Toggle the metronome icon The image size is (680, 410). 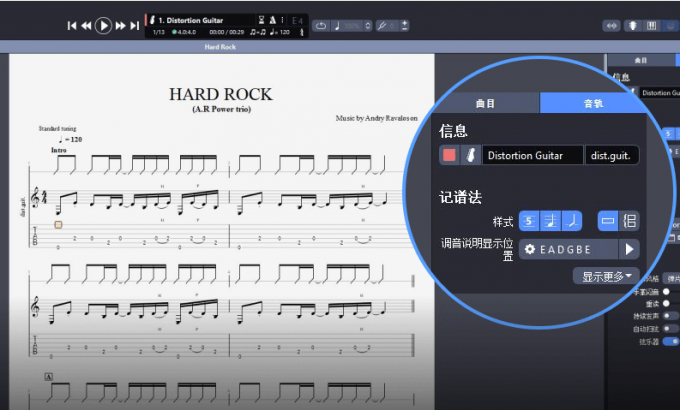coord(272,20)
